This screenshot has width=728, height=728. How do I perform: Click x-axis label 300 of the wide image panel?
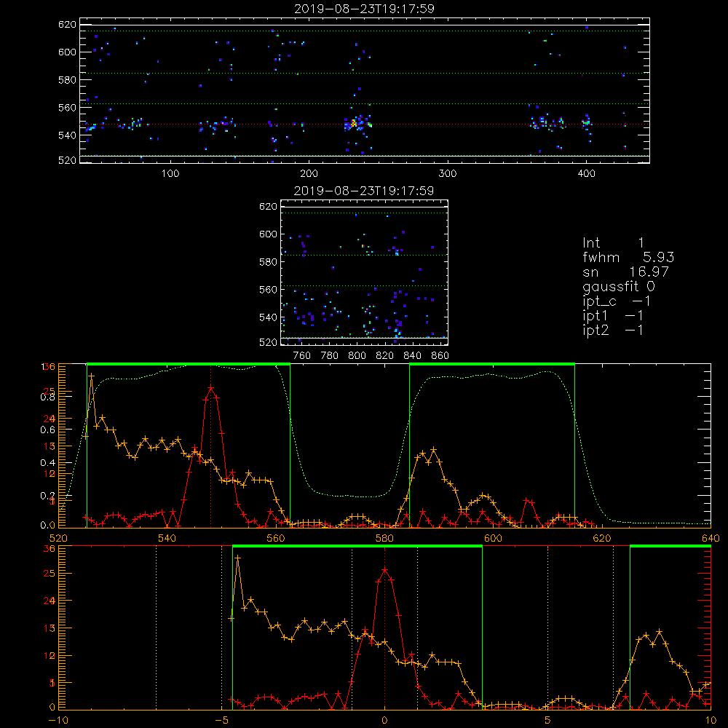[x=447, y=173]
